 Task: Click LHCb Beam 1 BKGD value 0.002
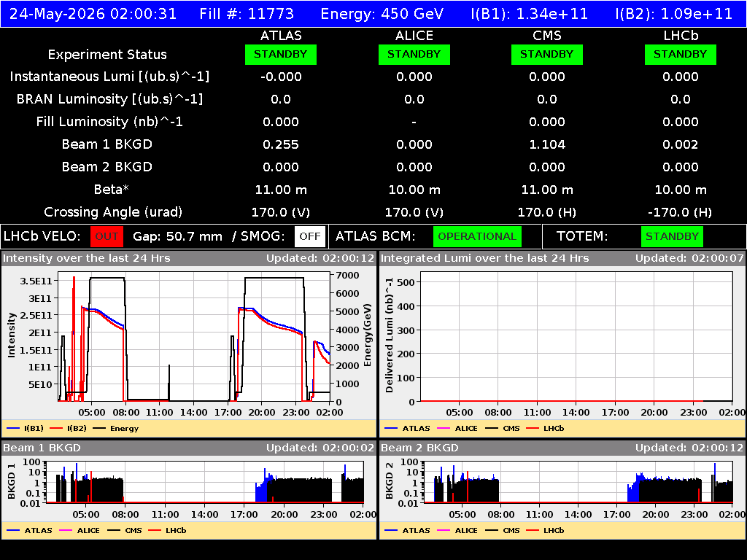(x=681, y=144)
